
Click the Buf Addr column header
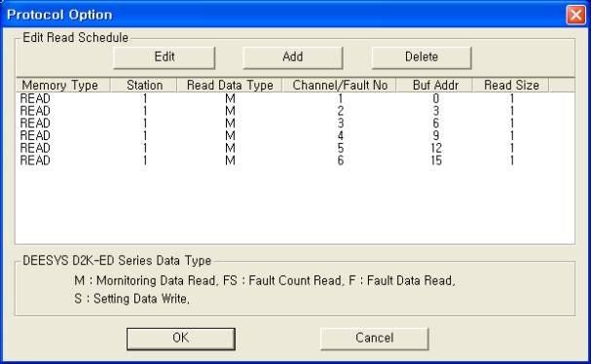click(x=434, y=85)
